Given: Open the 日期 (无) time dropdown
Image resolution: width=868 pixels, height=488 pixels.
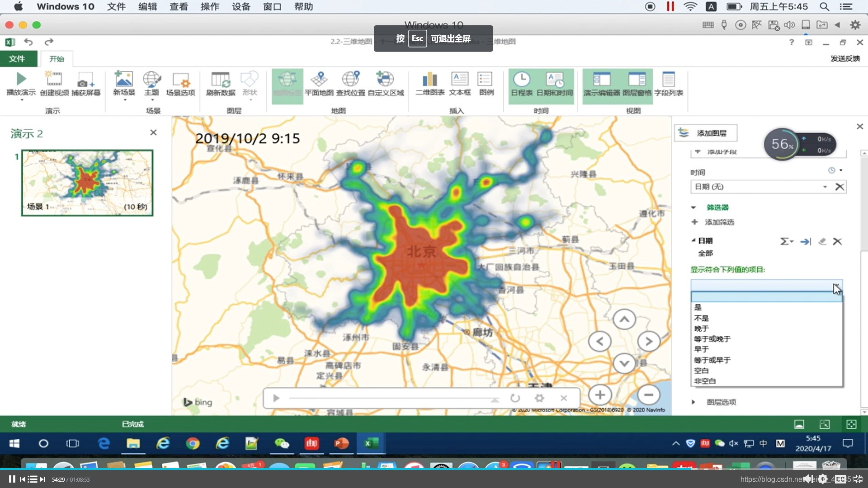Looking at the screenshot, I should pyautogui.click(x=825, y=187).
